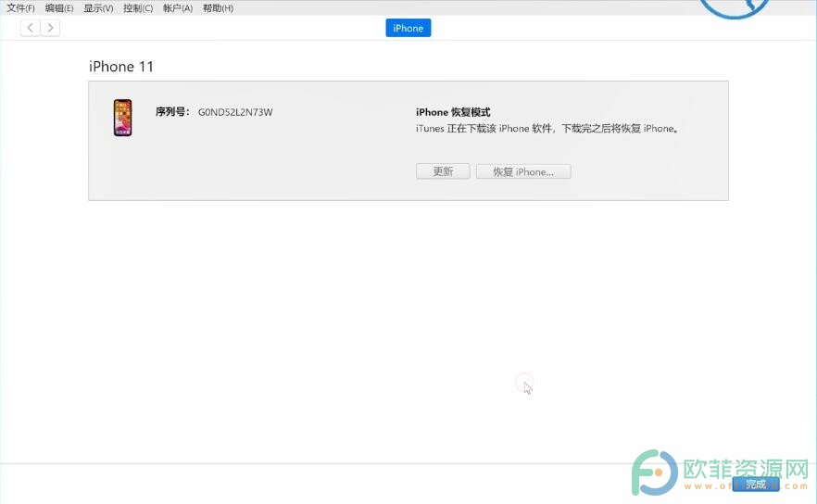Open the 帐户(A) menu
Viewport: 817px width, 504px height.
(x=178, y=8)
